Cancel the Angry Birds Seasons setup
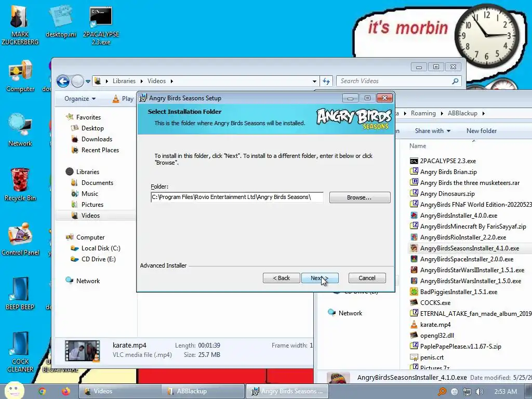 click(367, 278)
